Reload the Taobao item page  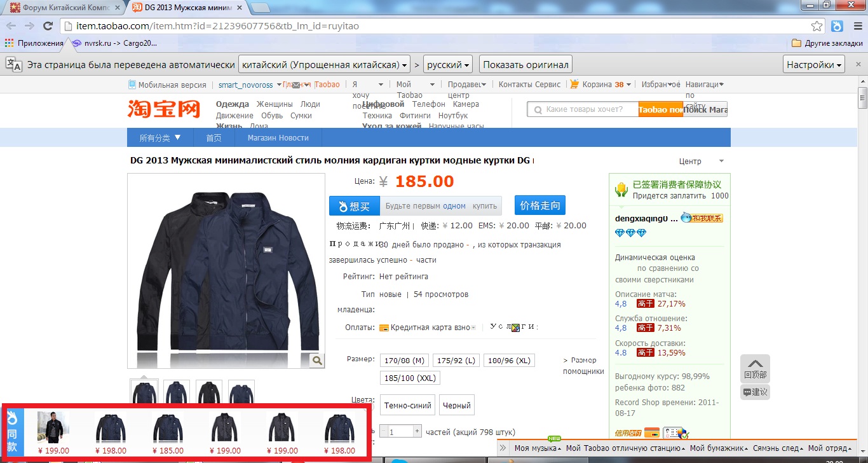click(48, 26)
